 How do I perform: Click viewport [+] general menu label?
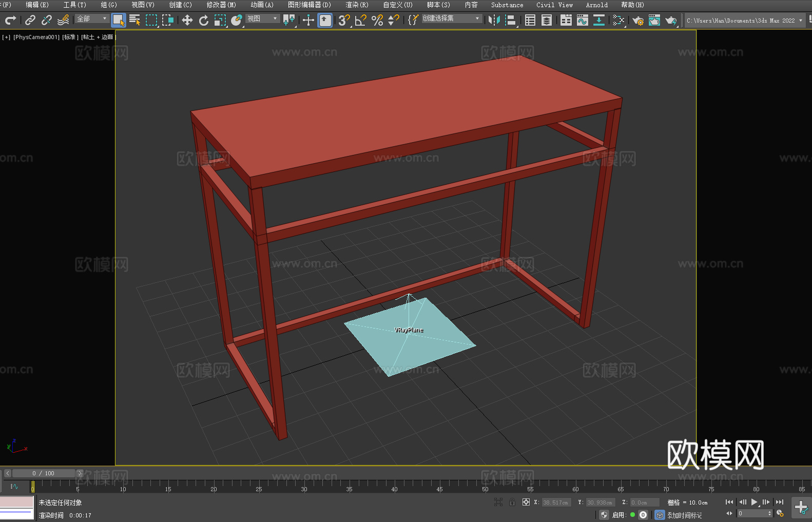tap(6, 37)
